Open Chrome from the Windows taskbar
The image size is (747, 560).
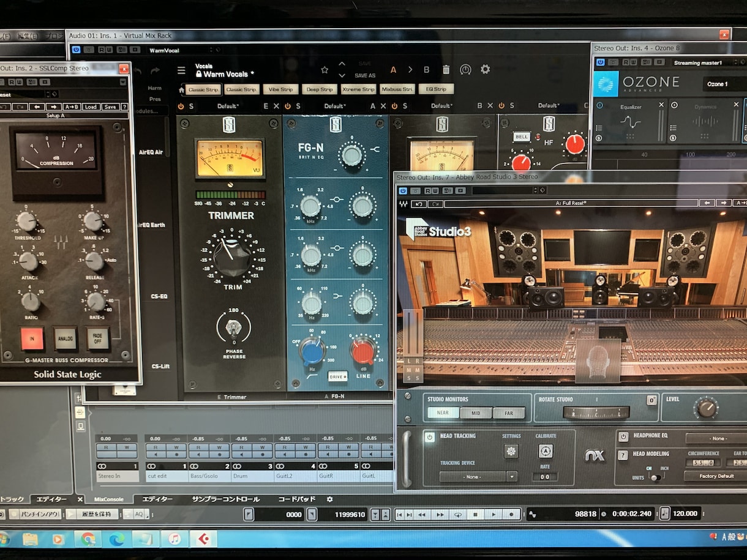tap(88, 539)
